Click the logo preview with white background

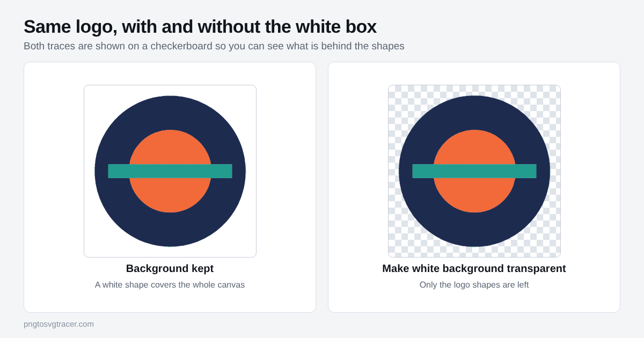170,171
